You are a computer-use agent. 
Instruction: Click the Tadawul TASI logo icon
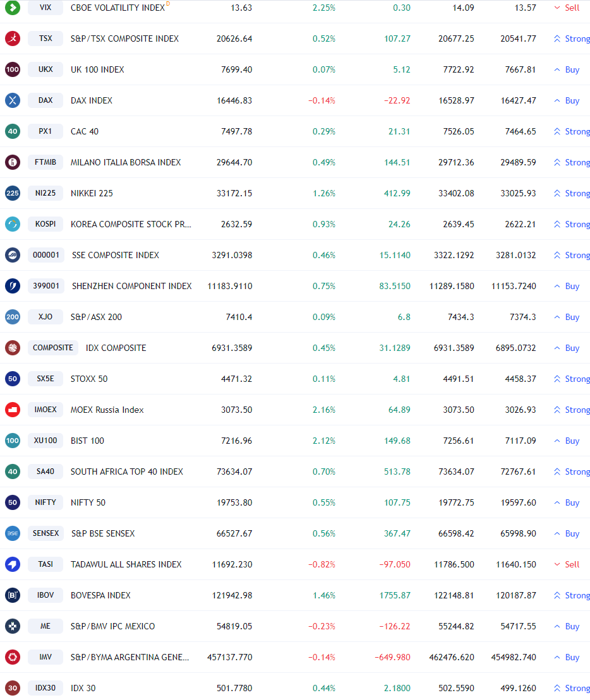click(13, 564)
